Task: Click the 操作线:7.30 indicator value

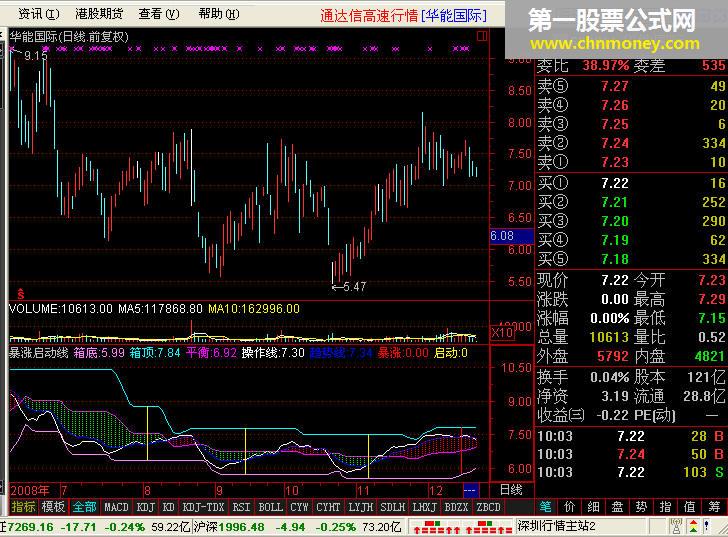Action: pos(273,353)
